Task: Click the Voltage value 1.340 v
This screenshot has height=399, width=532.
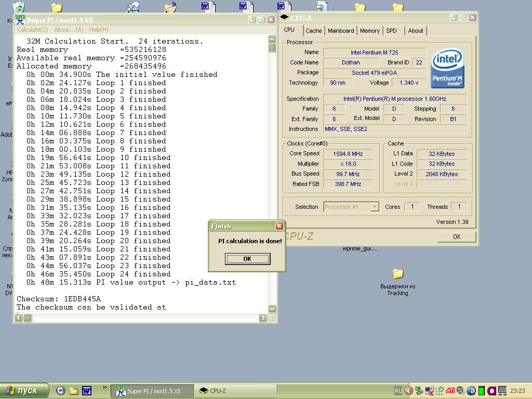Action: coord(409,83)
